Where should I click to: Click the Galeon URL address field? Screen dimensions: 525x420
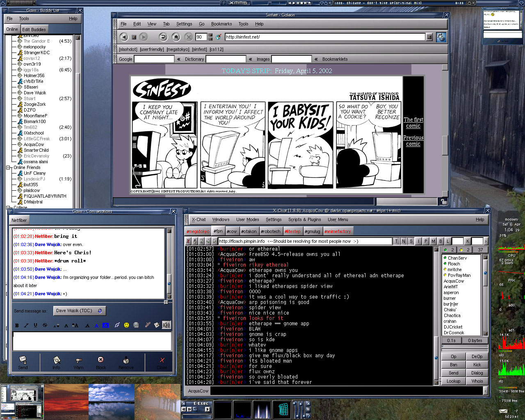point(325,37)
